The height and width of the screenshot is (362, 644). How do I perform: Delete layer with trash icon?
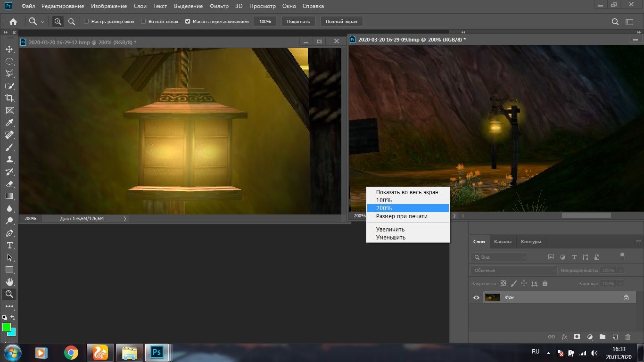pyautogui.click(x=627, y=337)
